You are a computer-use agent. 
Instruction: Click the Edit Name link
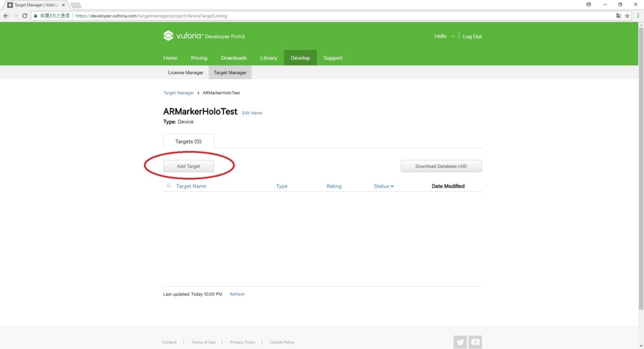pos(252,113)
